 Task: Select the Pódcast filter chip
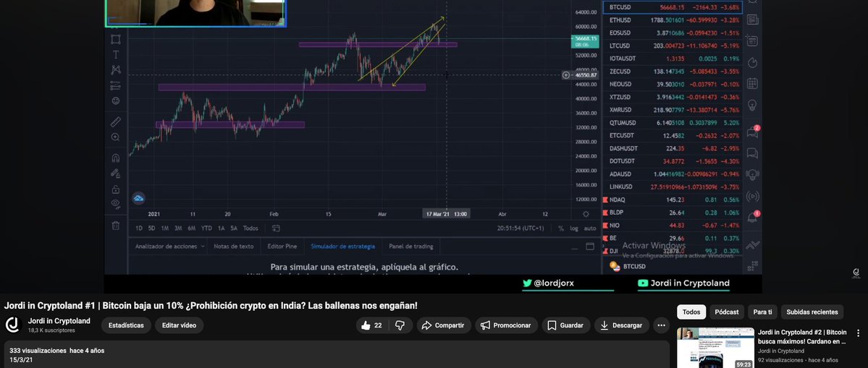[x=726, y=312]
